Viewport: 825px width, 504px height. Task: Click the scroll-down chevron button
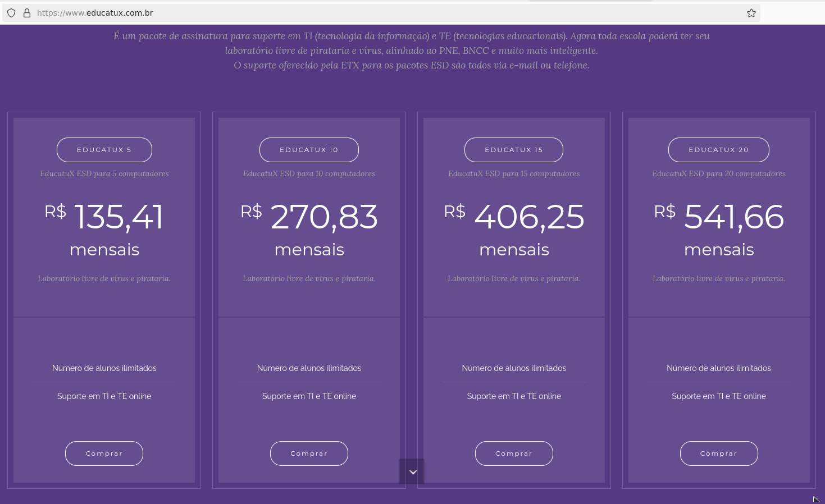click(412, 472)
